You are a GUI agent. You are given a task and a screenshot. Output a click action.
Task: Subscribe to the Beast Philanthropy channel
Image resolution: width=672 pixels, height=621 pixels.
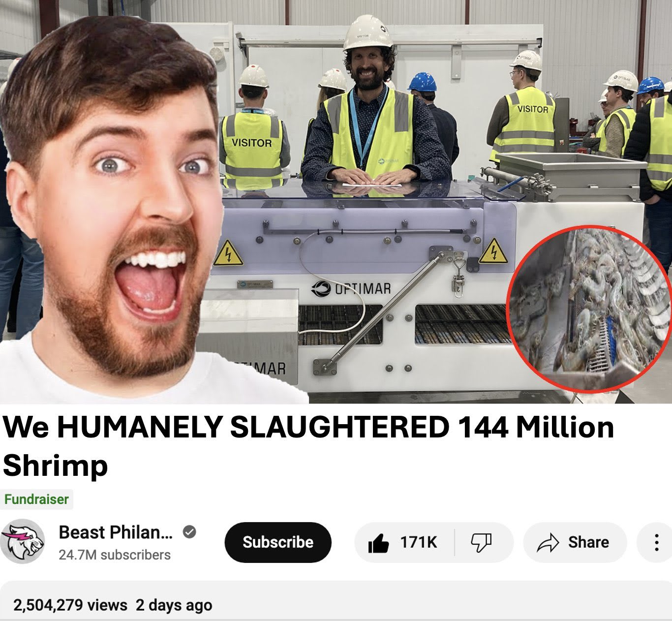pos(278,542)
